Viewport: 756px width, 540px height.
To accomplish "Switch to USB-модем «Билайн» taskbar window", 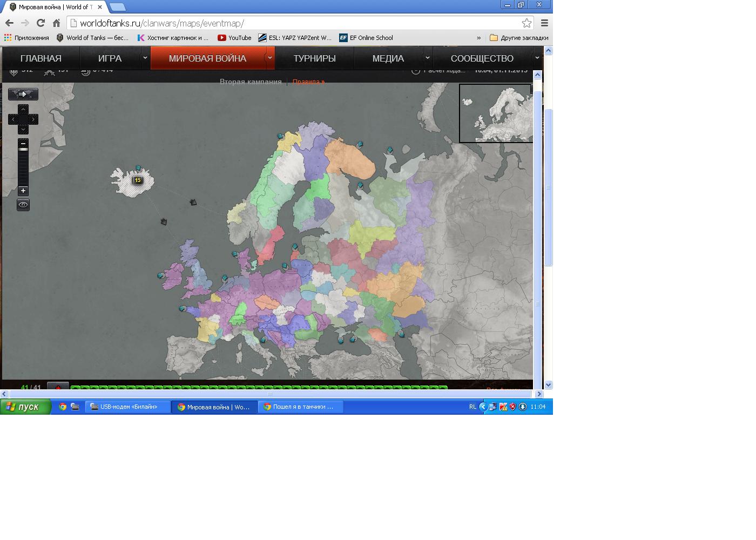I will point(127,407).
